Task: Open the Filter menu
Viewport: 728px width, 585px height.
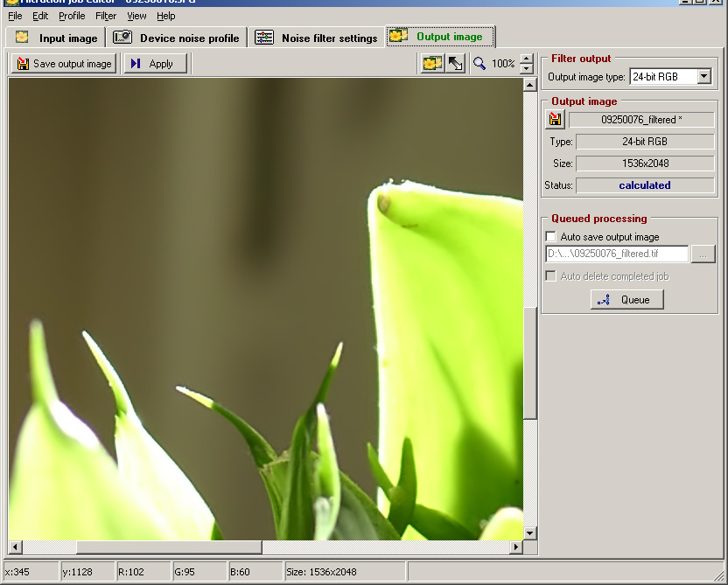Action: coord(106,16)
